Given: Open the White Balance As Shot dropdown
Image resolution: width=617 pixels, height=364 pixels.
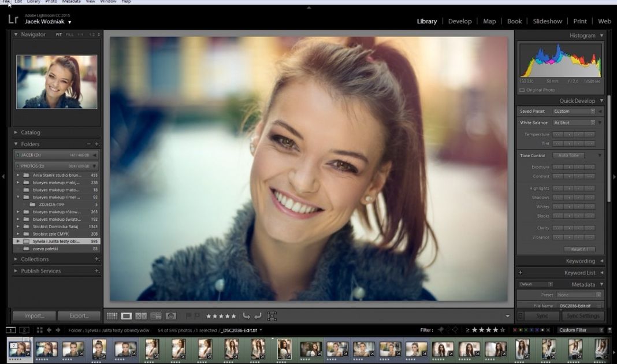Looking at the screenshot, I should click(x=574, y=122).
